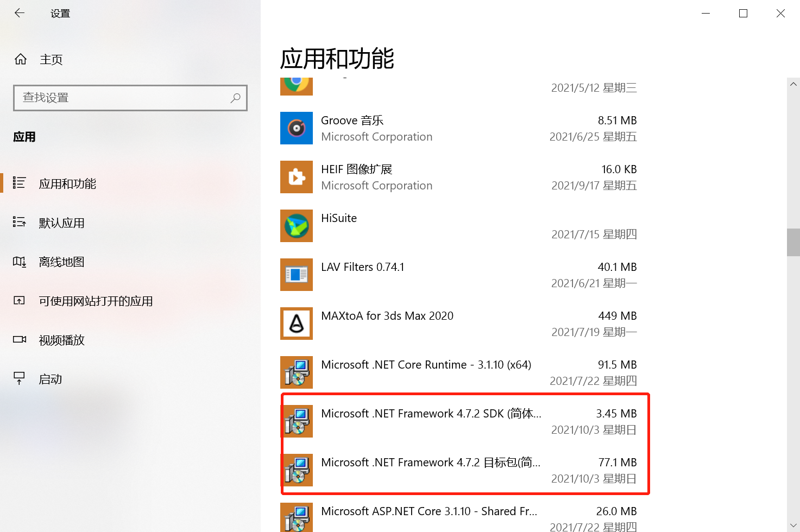
Task: Click the app list scrollbar thumb
Action: coord(793,242)
